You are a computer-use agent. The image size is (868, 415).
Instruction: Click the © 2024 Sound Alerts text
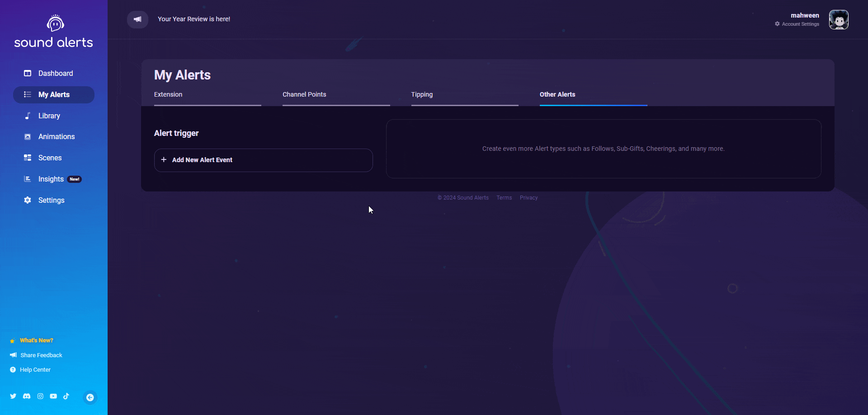tap(463, 198)
